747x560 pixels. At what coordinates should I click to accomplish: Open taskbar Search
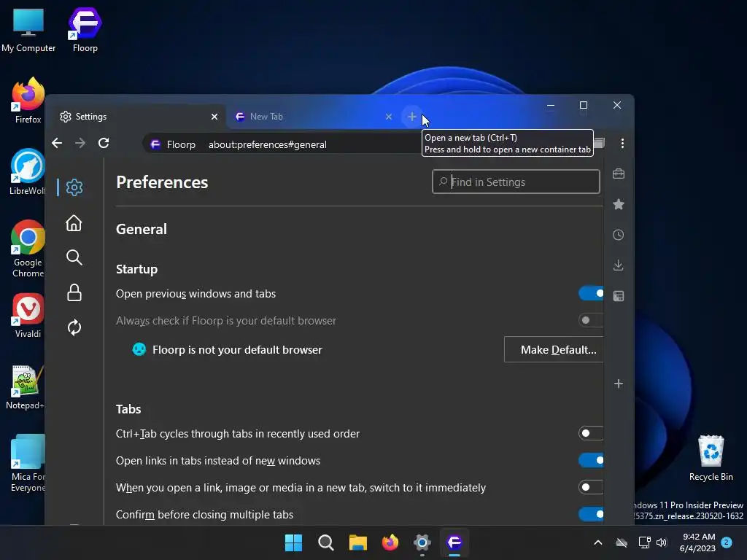[326, 542]
